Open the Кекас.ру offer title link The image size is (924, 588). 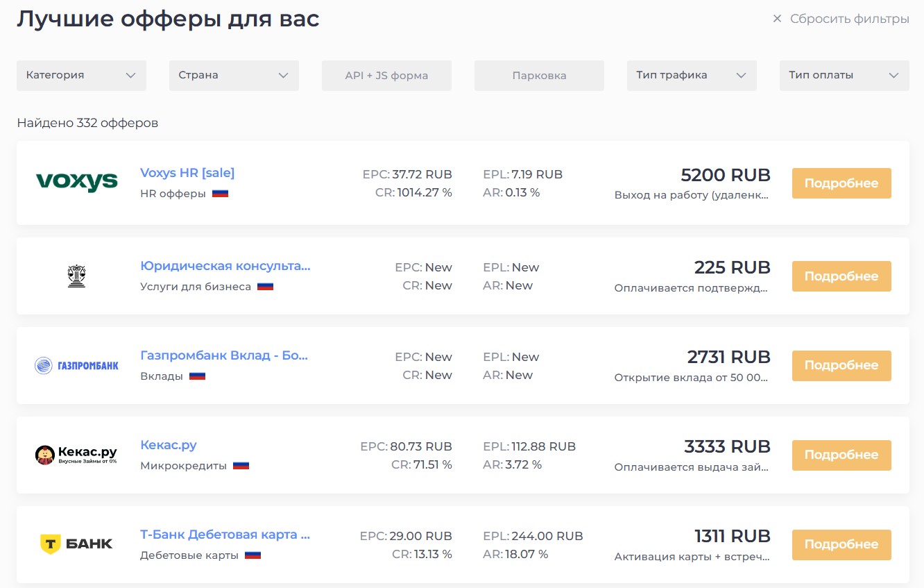click(169, 445)
